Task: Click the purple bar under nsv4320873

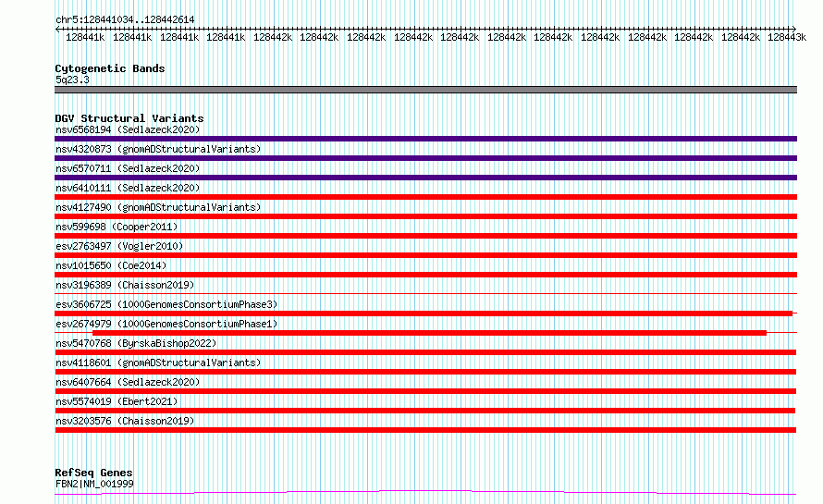Action: [x=425, y=158]
